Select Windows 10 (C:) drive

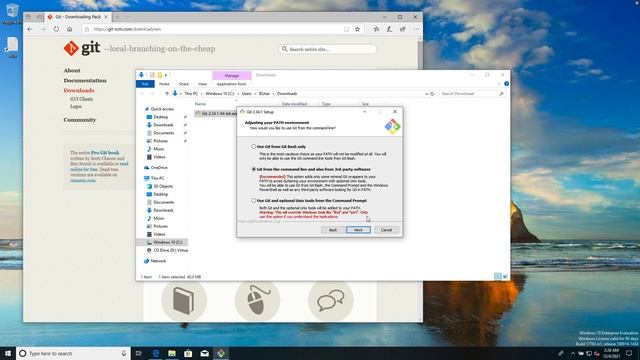tap(167, 242)
